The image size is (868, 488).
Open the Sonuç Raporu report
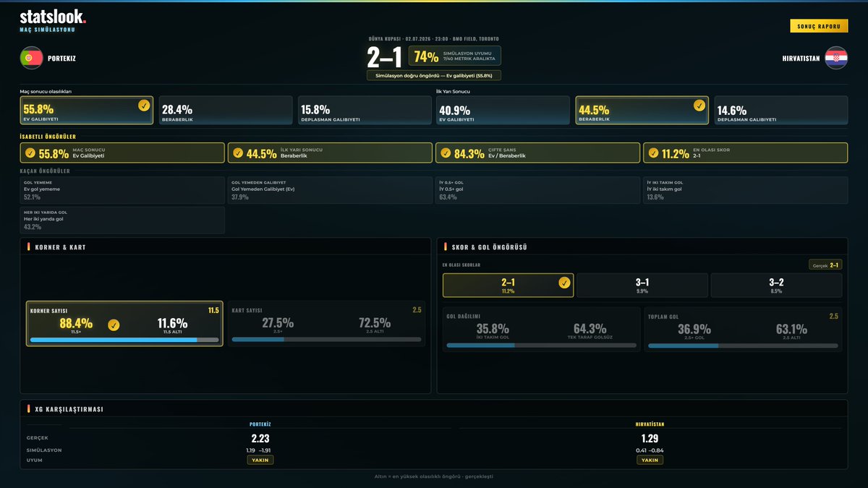(x=819, y=26)
